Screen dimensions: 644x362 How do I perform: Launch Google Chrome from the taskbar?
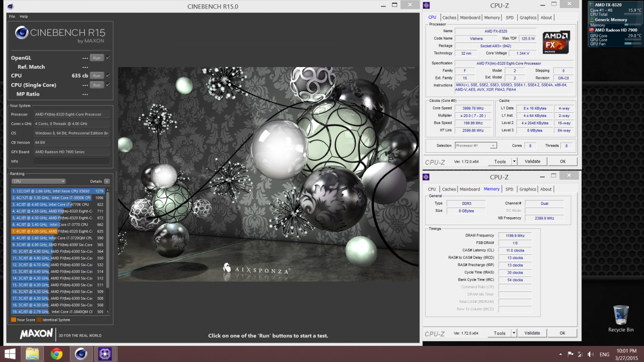click(57, 354)
